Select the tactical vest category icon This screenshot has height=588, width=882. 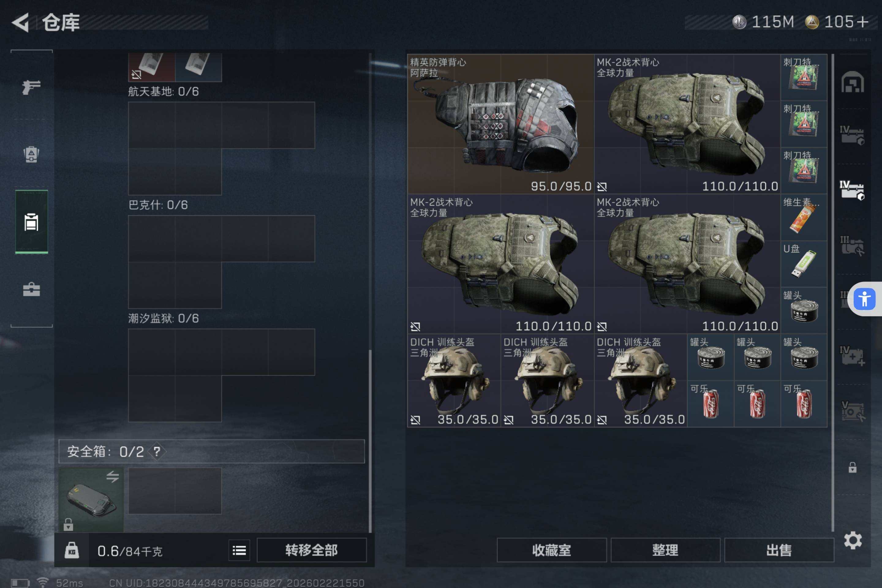pos(31,154)
